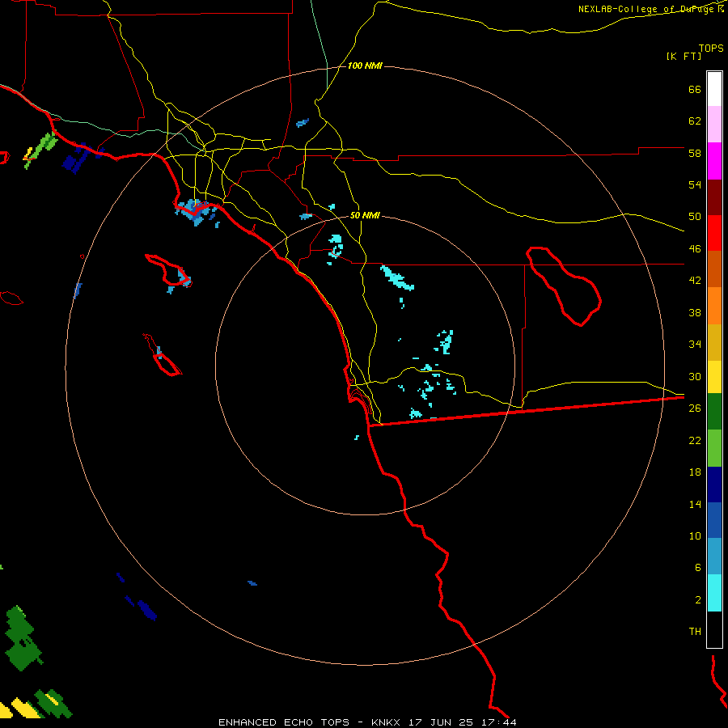This screenshot has width=728, height=728.
Task: Click the '66' legend value
Action: coord(695,89)
